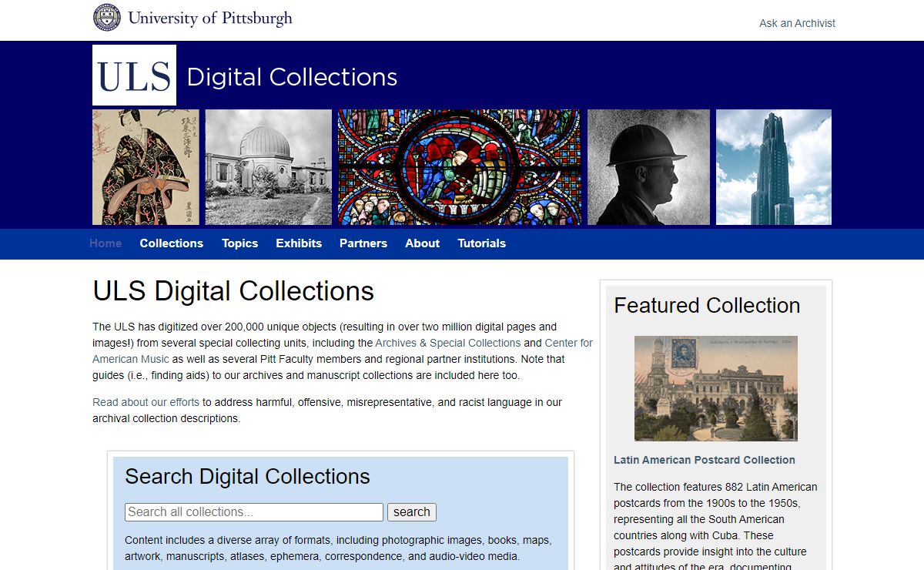This screenshot has height=570, width=924.
Task: Open the About page
Action: 422,243
